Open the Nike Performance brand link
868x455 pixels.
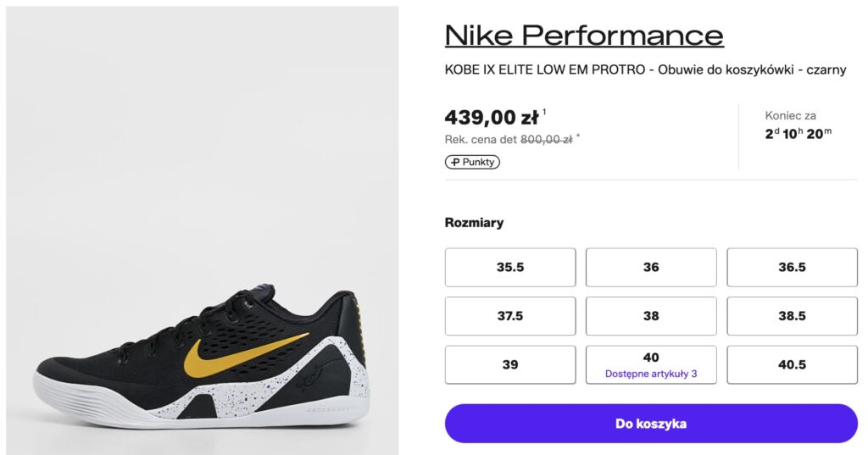click(x=583, y=35)
